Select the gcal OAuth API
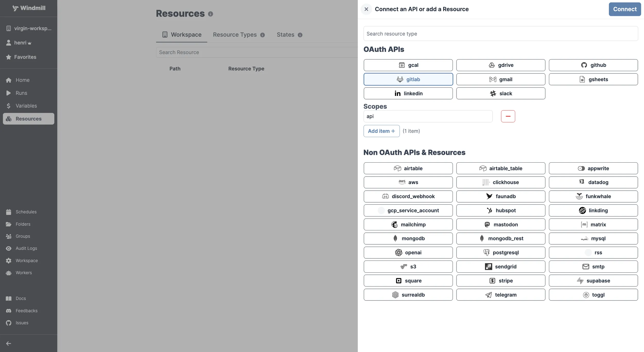The height and width of the screenshot is (352, 644). click(x=408, y=65)
